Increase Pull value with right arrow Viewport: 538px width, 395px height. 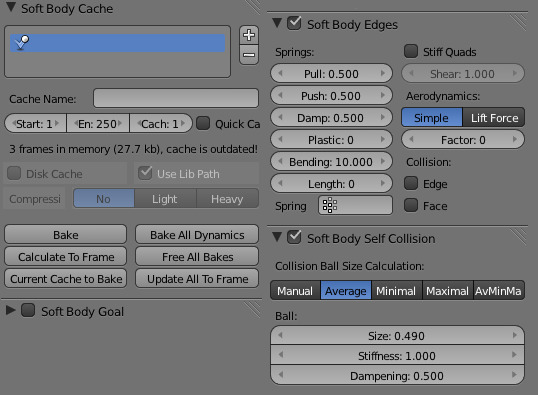[x=383, y=73]
